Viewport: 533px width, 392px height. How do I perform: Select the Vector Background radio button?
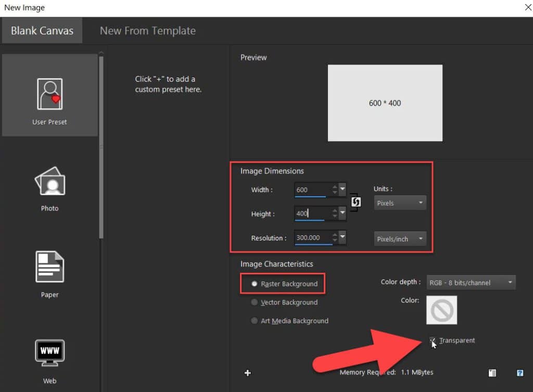tap(255, 302)
